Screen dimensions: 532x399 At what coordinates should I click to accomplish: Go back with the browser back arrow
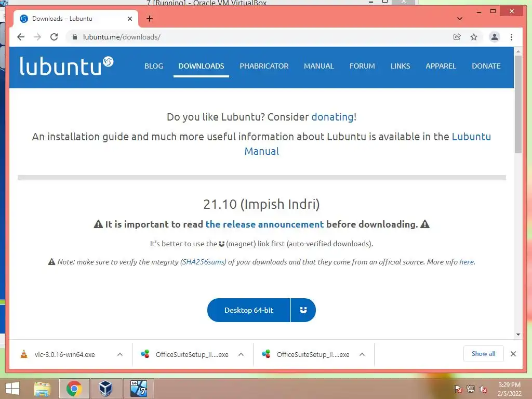click(21, 37)
